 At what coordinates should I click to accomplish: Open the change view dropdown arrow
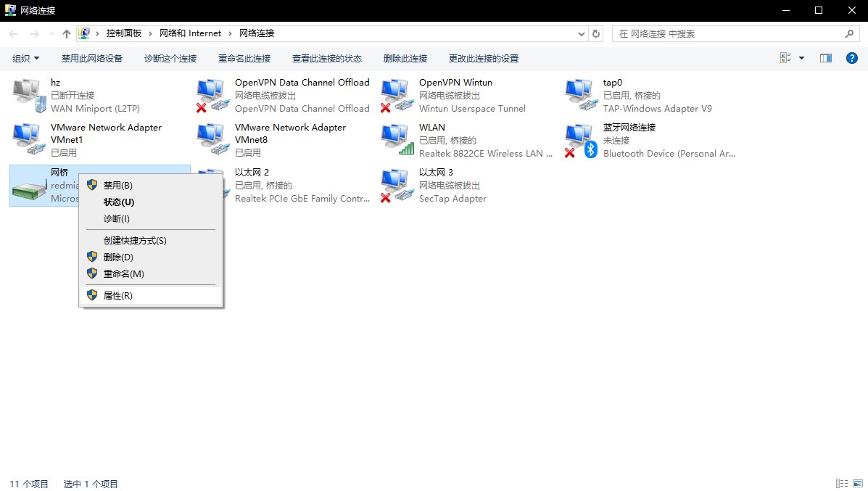[801, 58]
